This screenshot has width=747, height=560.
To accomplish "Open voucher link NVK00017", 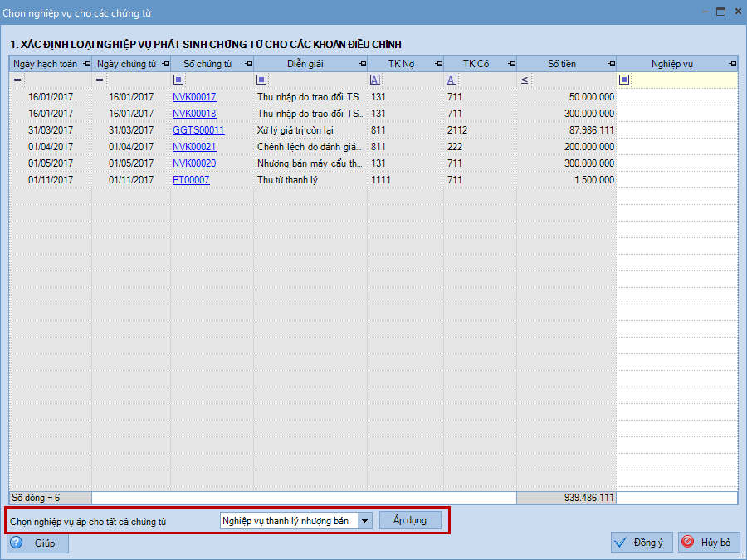I will (194, 97).
